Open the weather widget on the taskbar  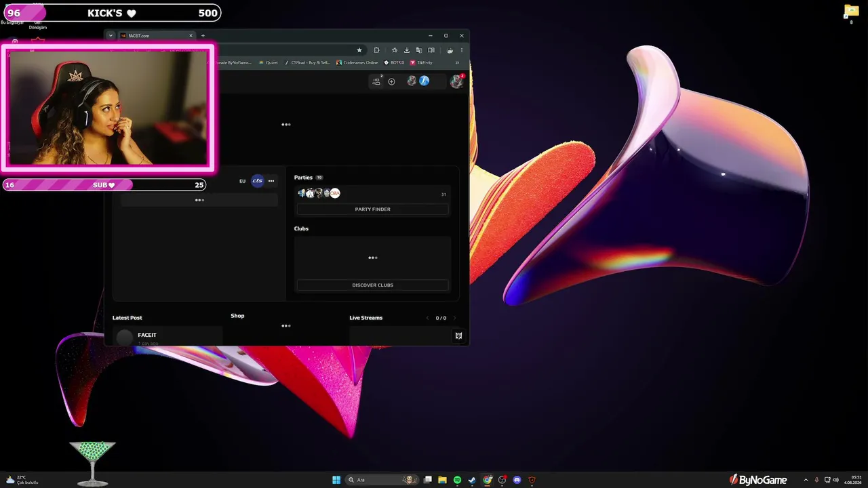tap(22, 480)
